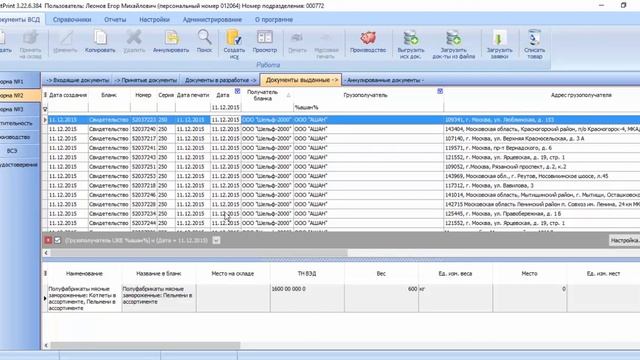Click the Создать исх icon
The height and width of the screenshot is (360, 640).
(x=234, y=37)
